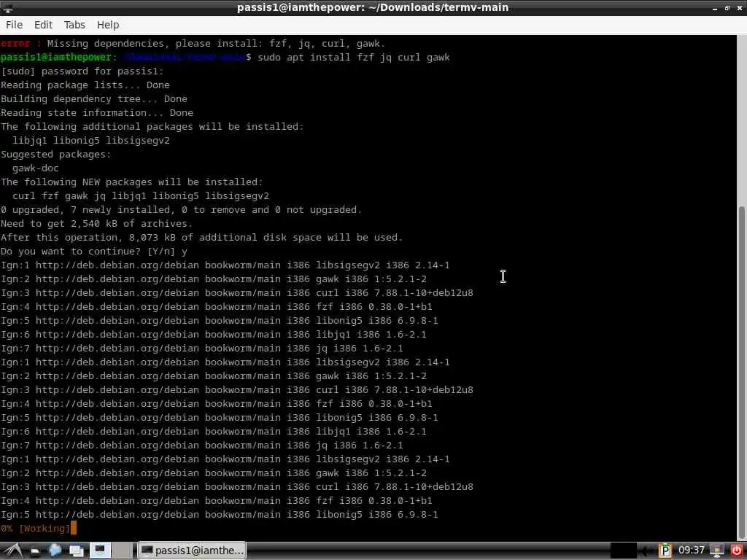This screenshot has width=747, height=560.
Task: Click 'Do you want to continue? [Y/n] y'
Action: tap(94, 252)
